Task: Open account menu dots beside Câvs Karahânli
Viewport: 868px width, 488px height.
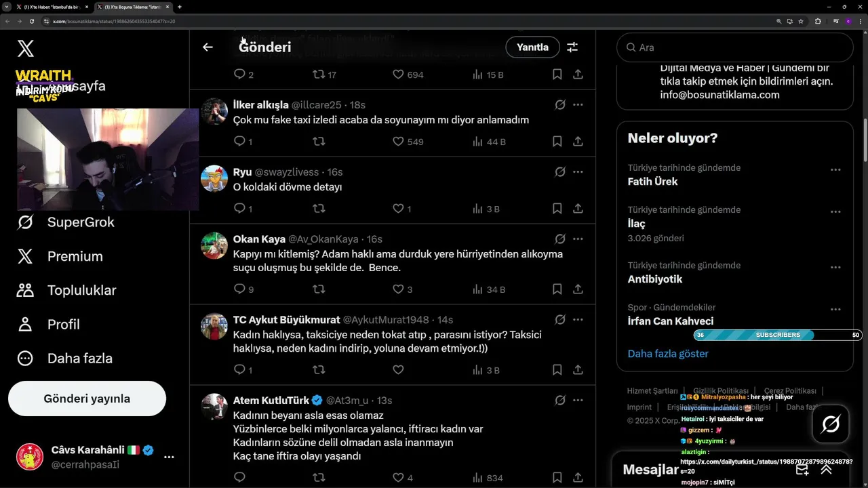Action: tap(169, 457)
